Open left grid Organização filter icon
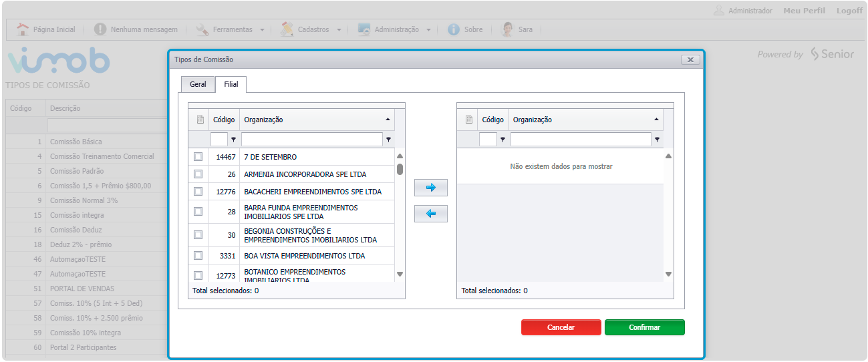 pyautogui.click(x=388, y=140)
